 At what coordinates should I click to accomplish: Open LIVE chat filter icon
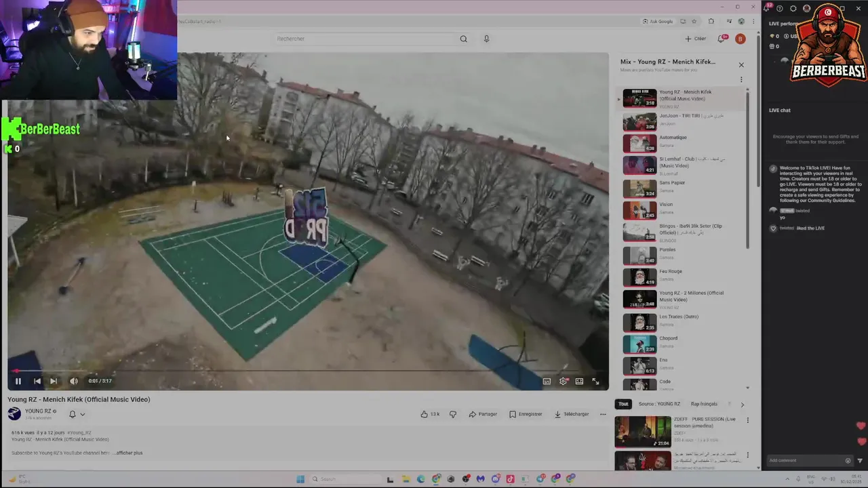click(x=860, y=460)
